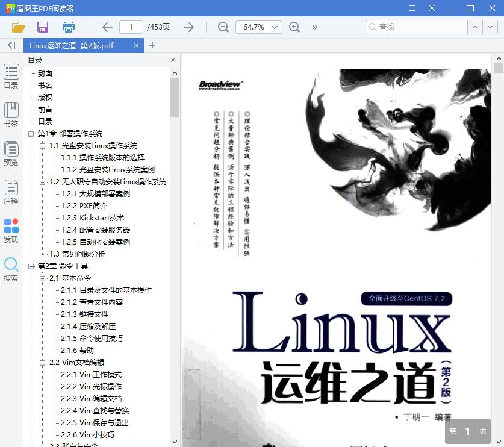Image resolution: width=504 pixels, height=447 pixels.
Task: Open 2.1.5 命令使用技巧
Action: click(x=92, y=339)
